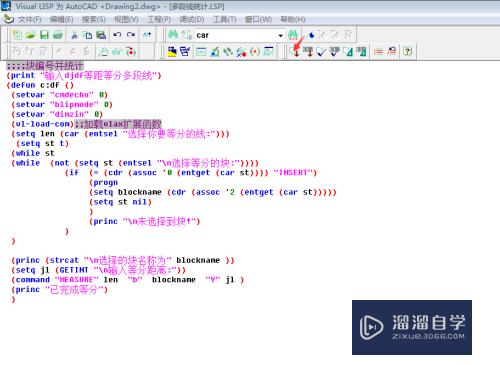This screenshot has height=365, width=500.
Task: Open the 工程(P) menu
Action: point(159,19)
